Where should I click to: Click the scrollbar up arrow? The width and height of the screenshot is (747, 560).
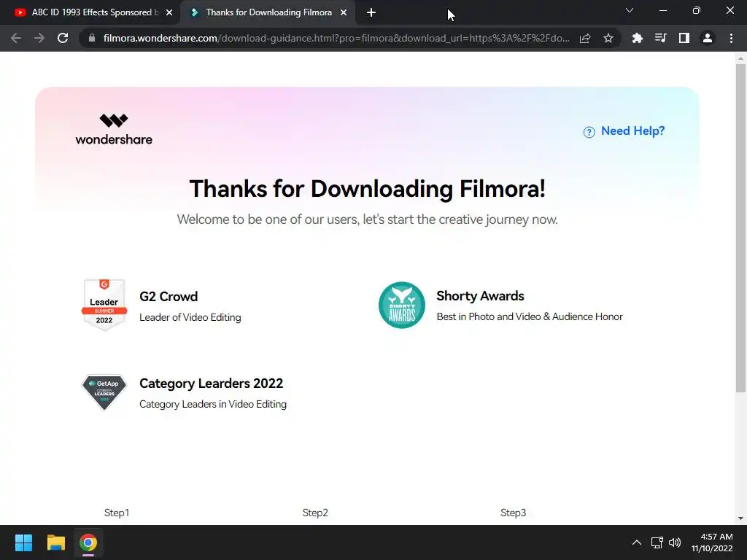point(740,58)
